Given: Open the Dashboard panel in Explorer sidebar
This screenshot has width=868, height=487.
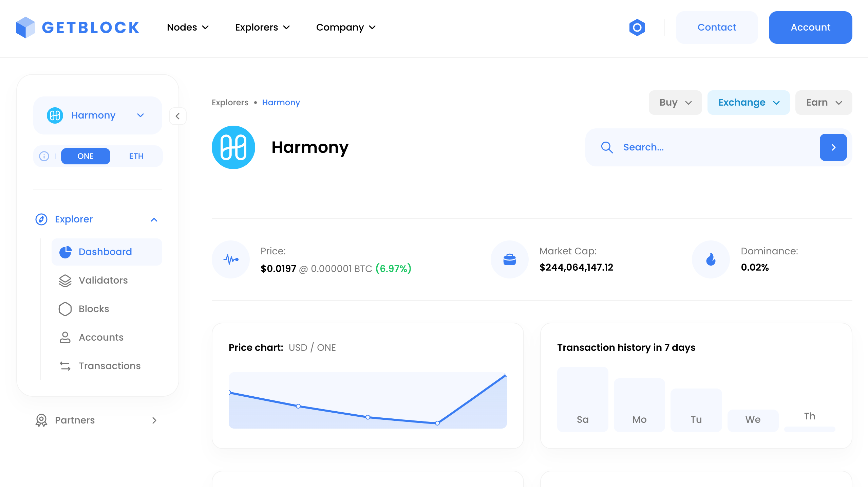Looking at the screenshot, I should click(x=105, y=252).
